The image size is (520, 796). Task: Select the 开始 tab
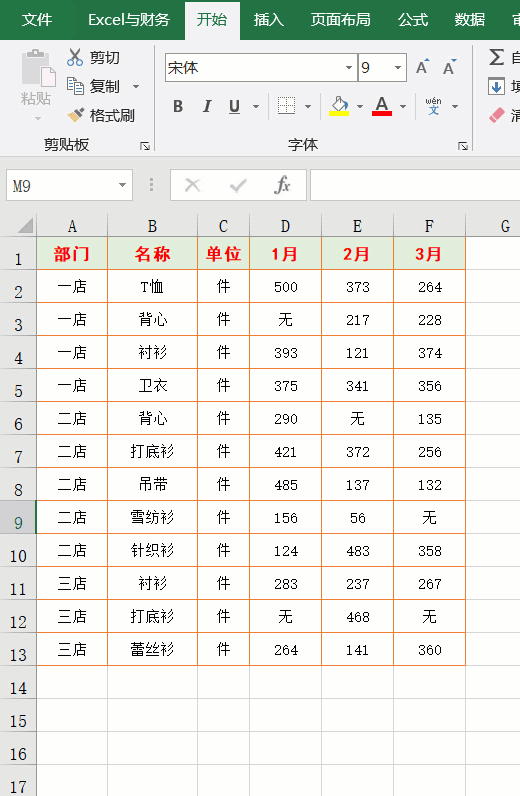point(212,20)
